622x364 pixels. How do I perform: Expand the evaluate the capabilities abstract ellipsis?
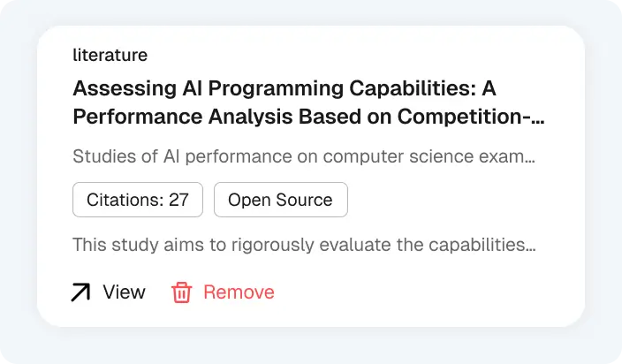(530, 245)
